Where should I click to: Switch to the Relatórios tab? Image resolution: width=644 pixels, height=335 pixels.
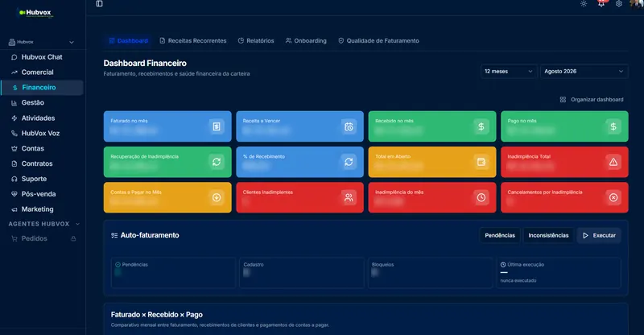(x=256, y=41)
